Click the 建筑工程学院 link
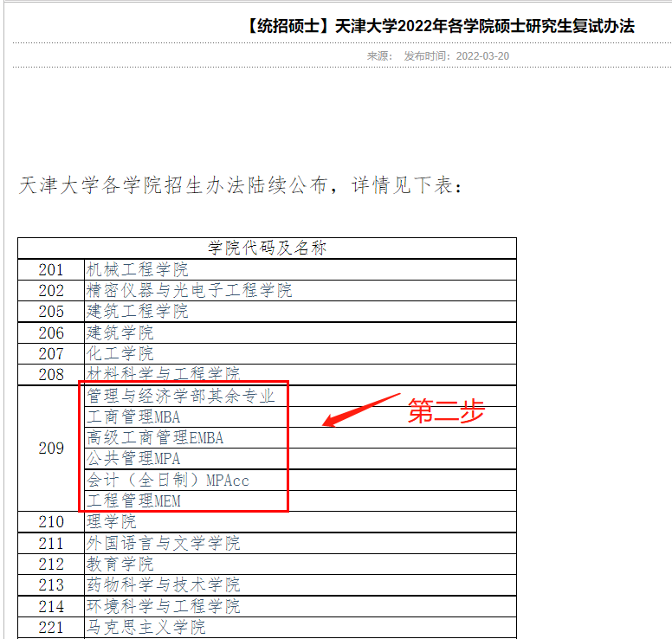672x639 pixels. (137, 312)
